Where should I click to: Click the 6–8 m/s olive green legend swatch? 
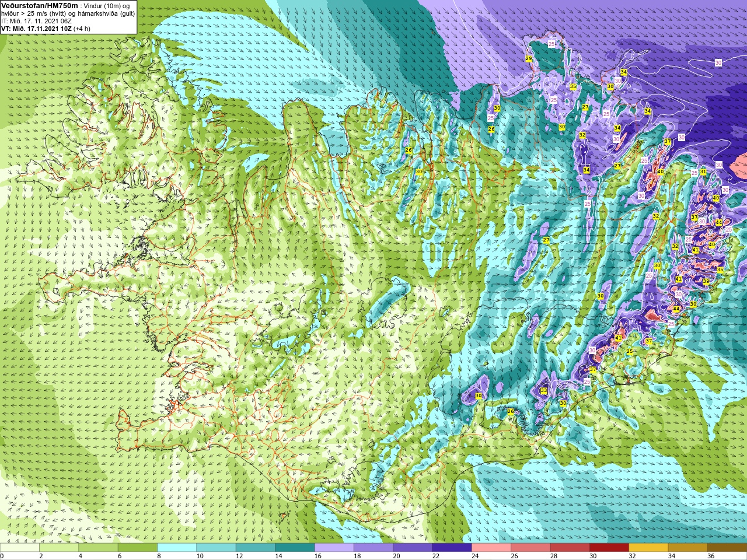click(138, 548)
